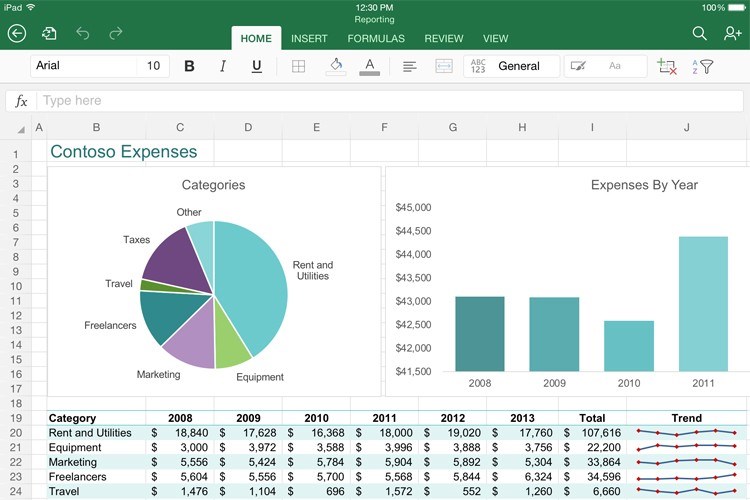This screenshot has width=750, height=500.
Task: Select cell with total 107,616
Action: click(592, 433)
